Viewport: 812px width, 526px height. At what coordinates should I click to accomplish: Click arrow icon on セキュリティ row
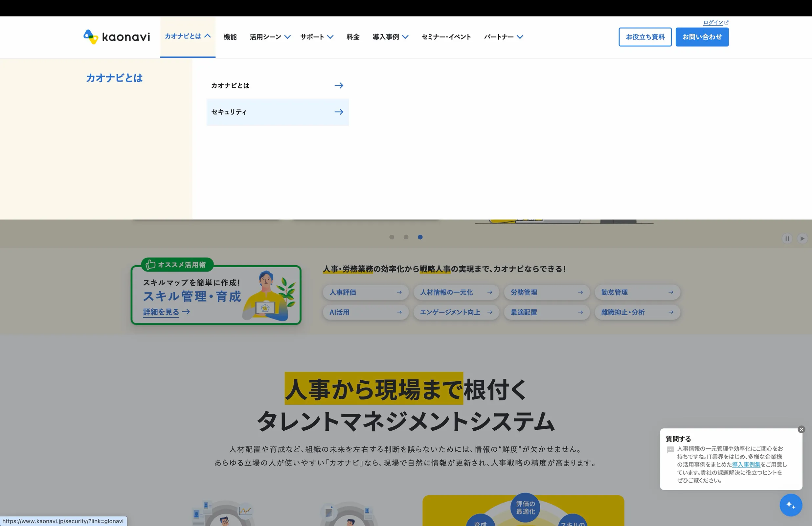point(339,112)
